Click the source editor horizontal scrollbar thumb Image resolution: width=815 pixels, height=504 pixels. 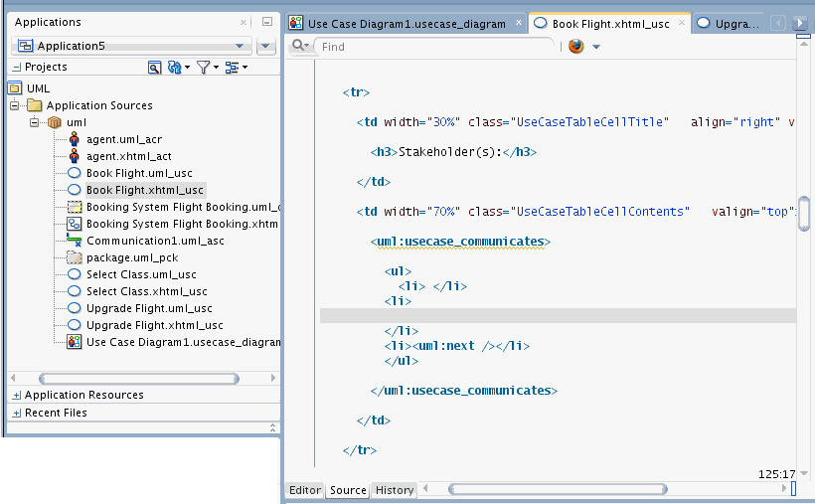558,489
